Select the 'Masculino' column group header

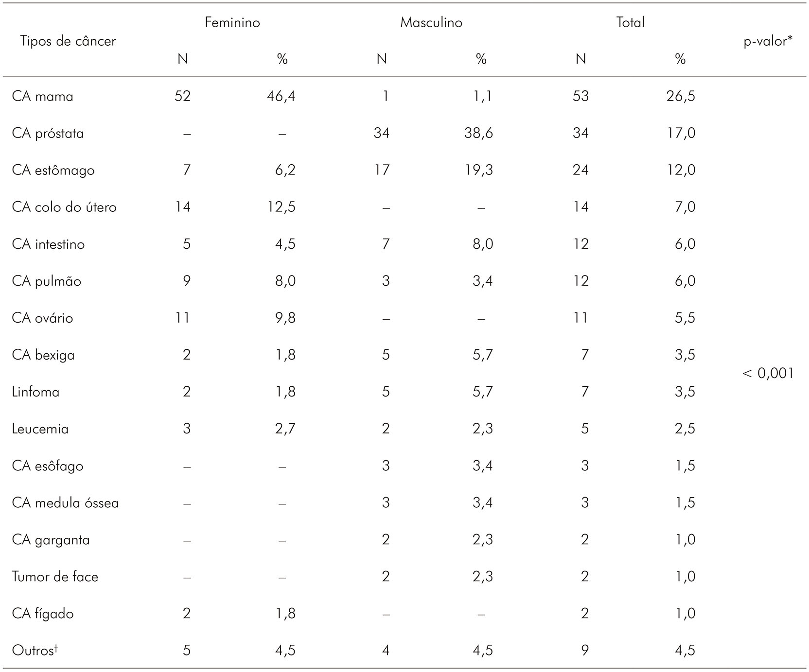(431, 23)
